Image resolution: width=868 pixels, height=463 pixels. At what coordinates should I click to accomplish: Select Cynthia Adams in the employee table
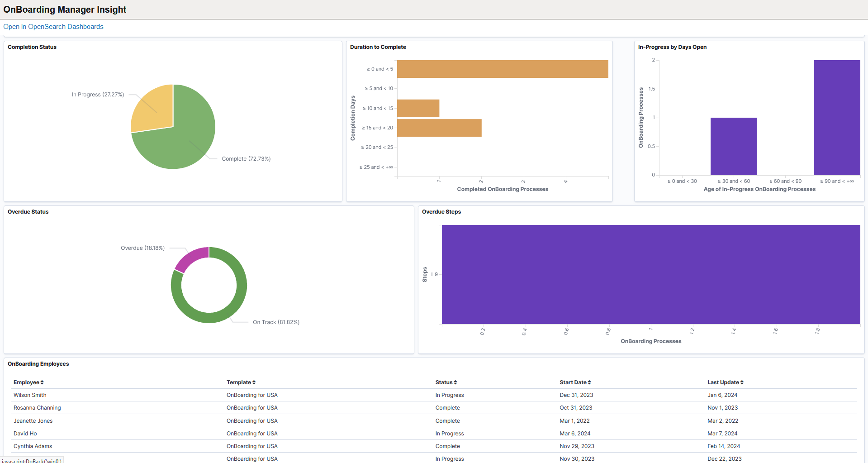point(33,446)
